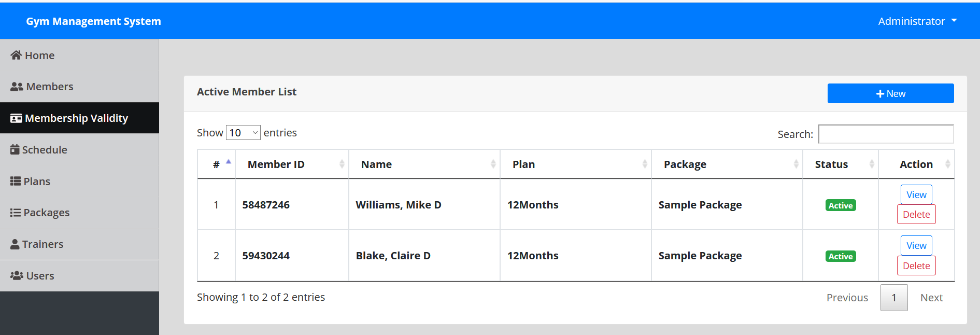
Task: Click the Active status badge for Blake, Claire D
Action: click(x=840, y=256)
